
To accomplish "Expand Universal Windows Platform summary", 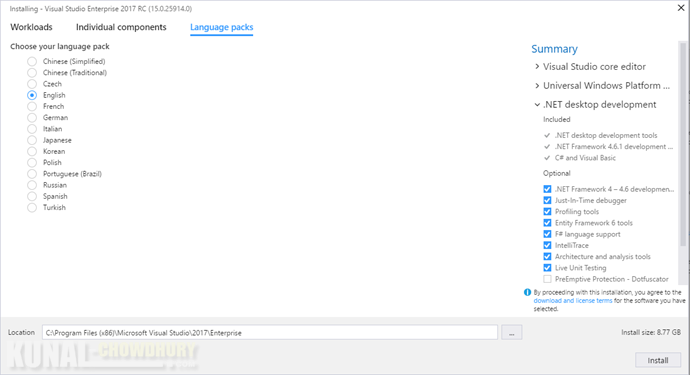I will coord(537,85).
